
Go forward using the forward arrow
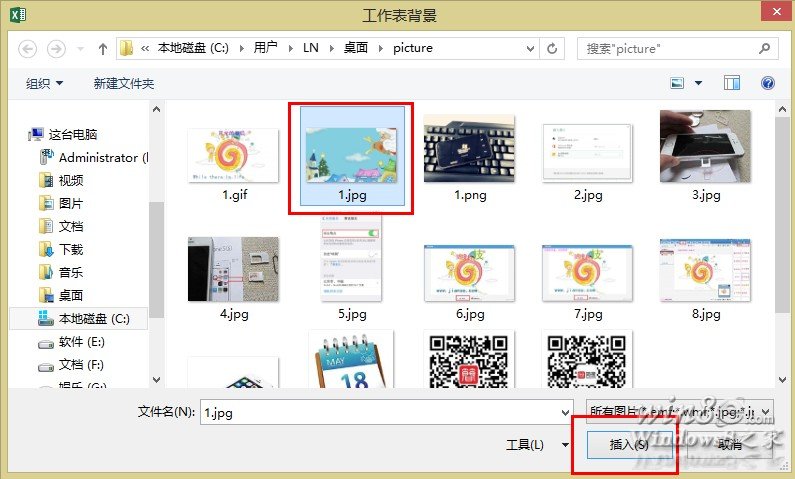point(56,49)
